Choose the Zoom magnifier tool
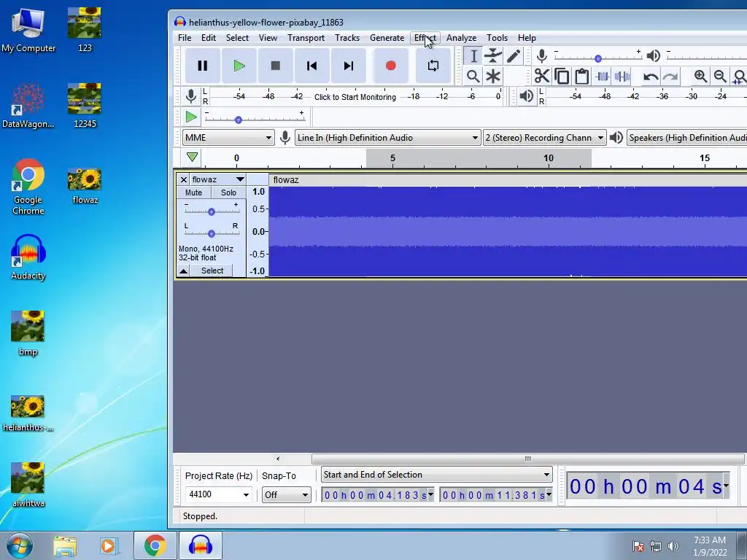 [473, 76]
